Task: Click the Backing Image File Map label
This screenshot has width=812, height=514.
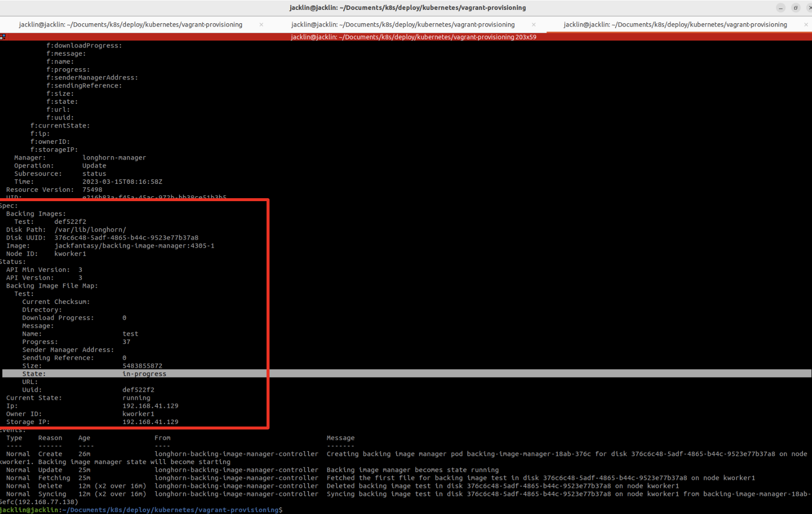Action: pyautogui.click(x=51, y=286)
